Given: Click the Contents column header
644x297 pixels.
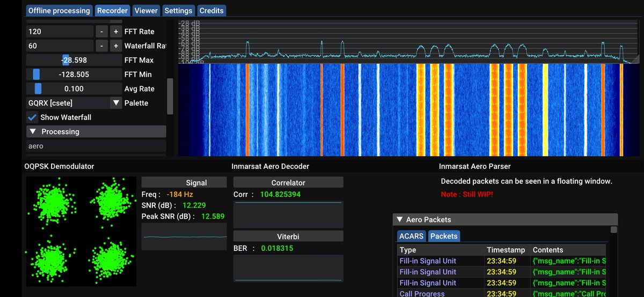Looking at the screenshot, I should 568,250.
